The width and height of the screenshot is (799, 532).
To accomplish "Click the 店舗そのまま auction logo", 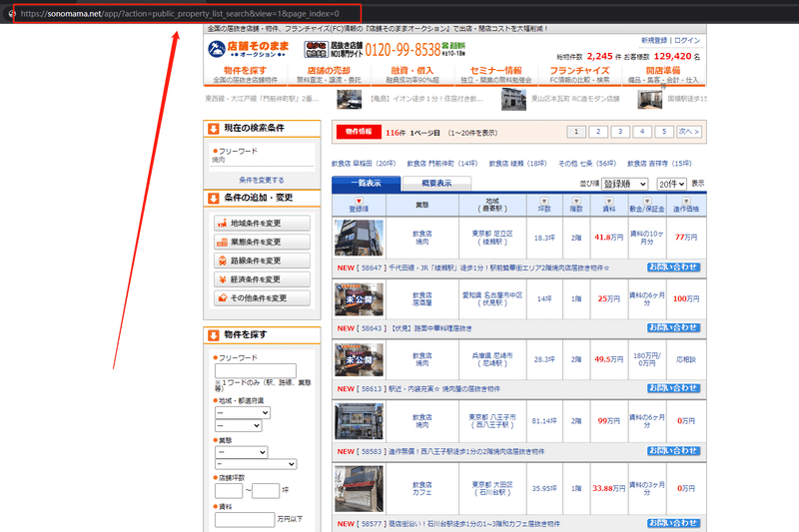I will (248, 49).
